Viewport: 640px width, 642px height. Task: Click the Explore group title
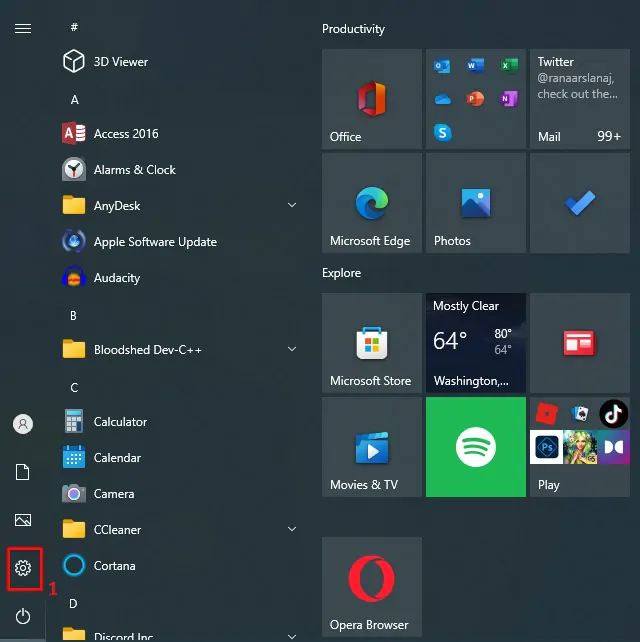pyautogui.click(x=341, y=273)
